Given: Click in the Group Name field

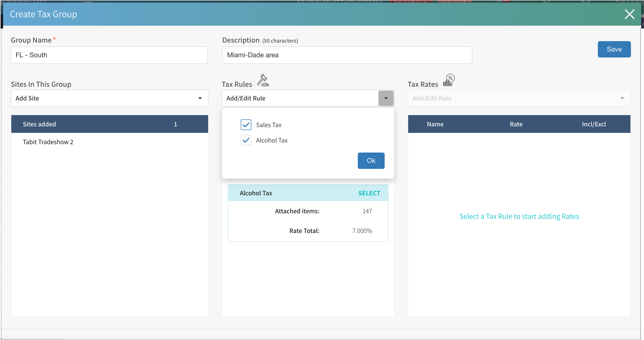Looking at the screenshot, I should [109, 55].
